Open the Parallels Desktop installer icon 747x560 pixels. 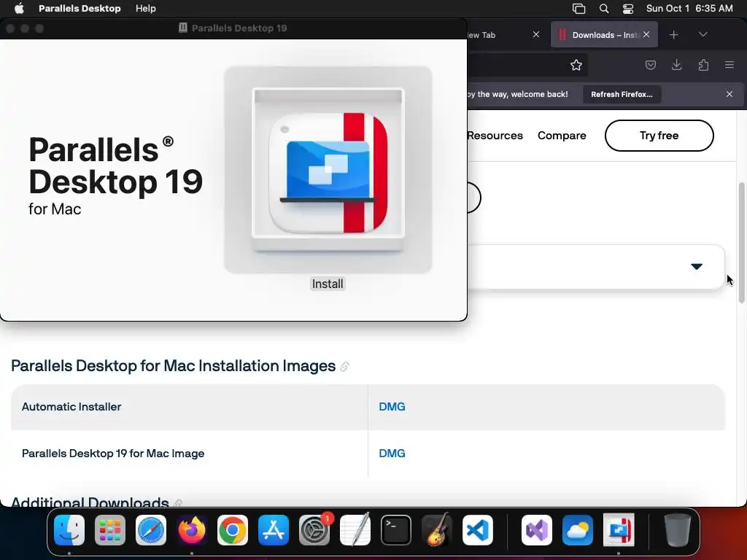(328, 169)
